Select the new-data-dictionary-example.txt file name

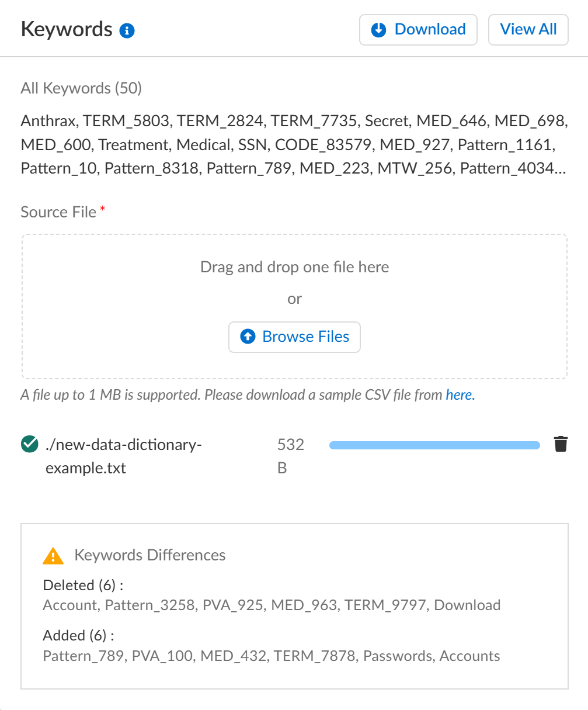pyautogui.click(x=123, y=456)
